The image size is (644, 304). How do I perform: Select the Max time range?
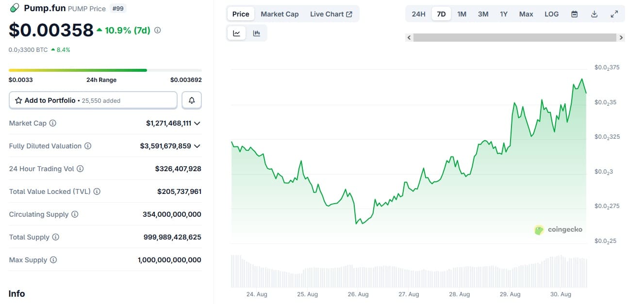(x=526, y=14)
